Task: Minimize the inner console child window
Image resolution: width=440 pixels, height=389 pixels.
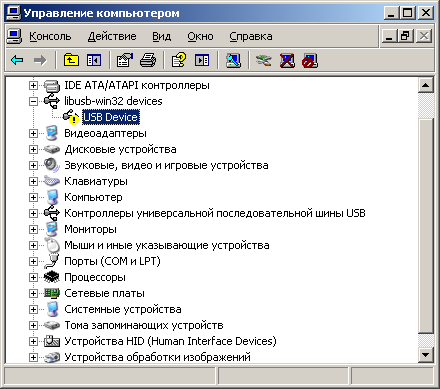Action: (389, 36)
